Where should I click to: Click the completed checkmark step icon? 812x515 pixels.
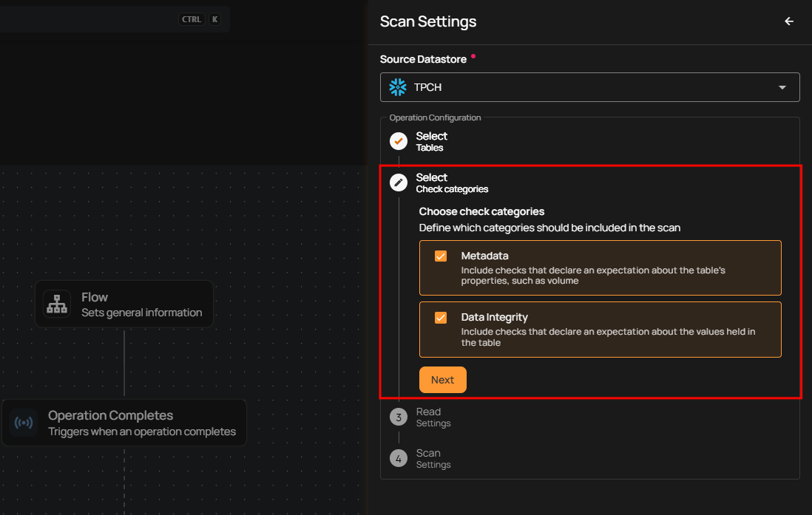399,141
